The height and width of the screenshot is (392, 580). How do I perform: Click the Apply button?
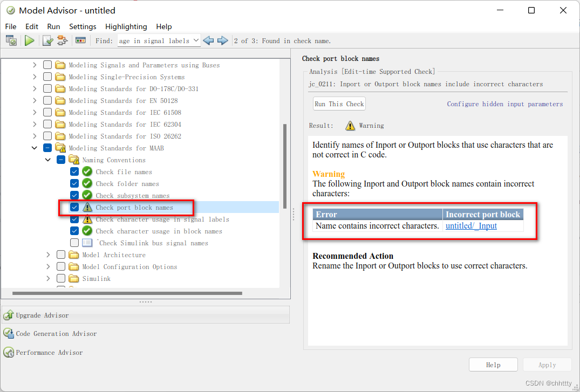(x=547, y=365)
